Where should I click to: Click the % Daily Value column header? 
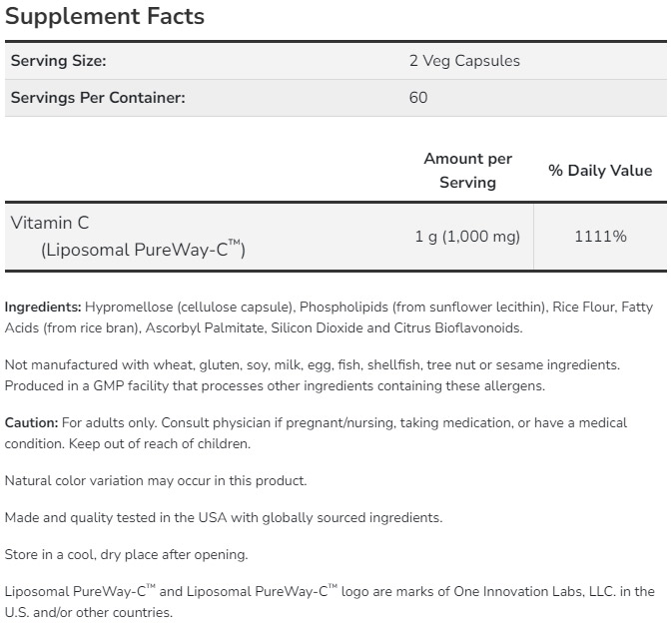click(600, 171)
